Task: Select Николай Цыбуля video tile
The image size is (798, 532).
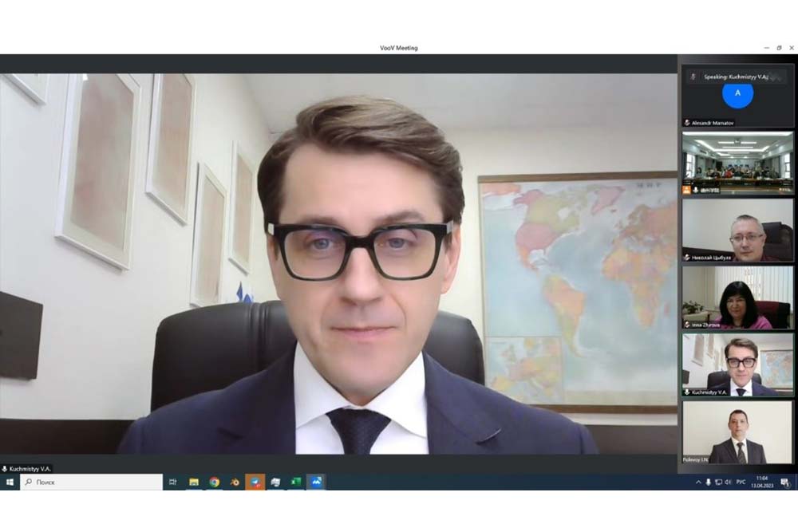Action: point(737,231)
